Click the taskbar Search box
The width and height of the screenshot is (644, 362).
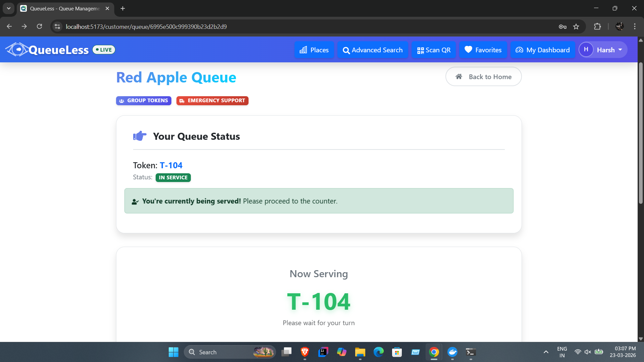point(230,352)
